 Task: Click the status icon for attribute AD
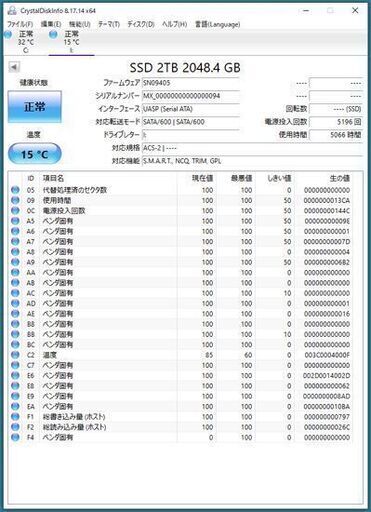15,303
